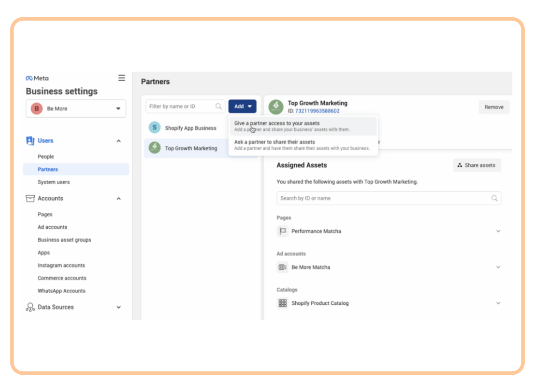
Task: Collapse the Accounts section chevron
Action: pyautogui.click(x=119, y=198)
